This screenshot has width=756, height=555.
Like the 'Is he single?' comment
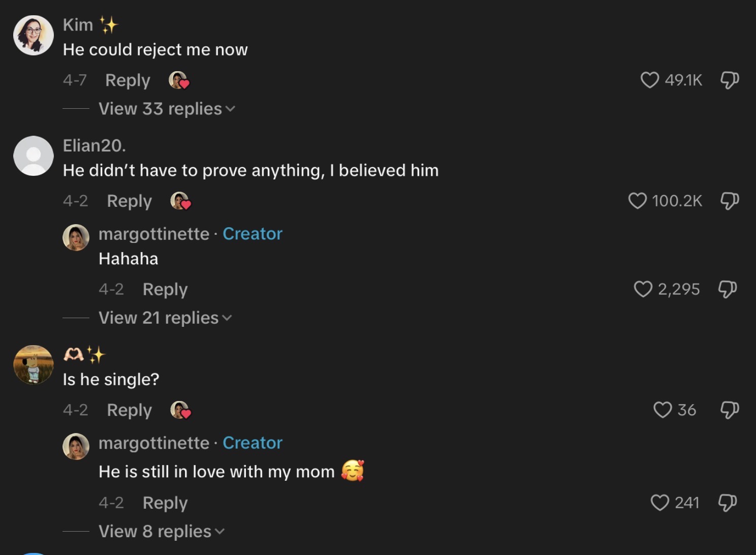(x=663, y=410)
